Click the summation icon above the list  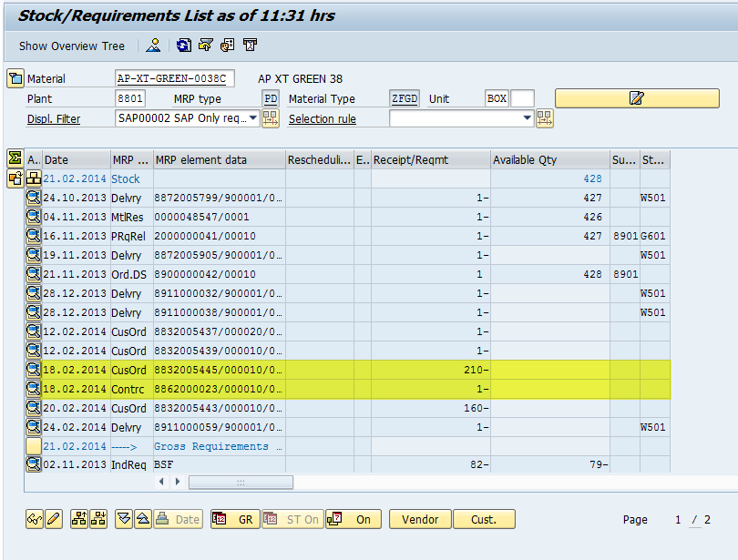(x=15, y=158)
